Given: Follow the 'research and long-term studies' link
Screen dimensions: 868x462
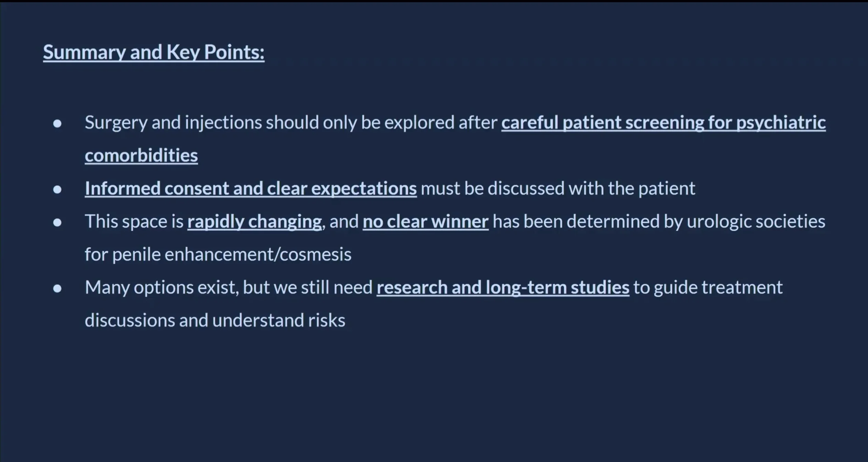Looking at the screenshot, I should (503, 287).
